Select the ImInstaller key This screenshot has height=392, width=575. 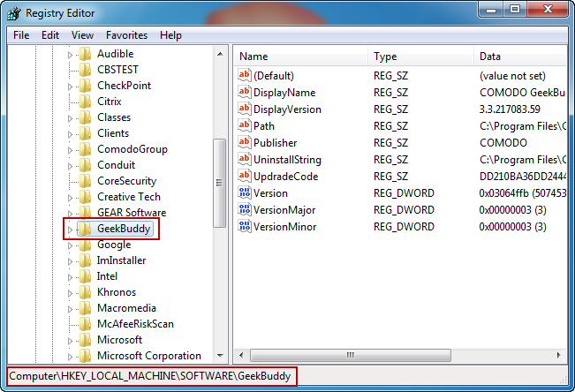pyautogui.click(x=121, y=260)
